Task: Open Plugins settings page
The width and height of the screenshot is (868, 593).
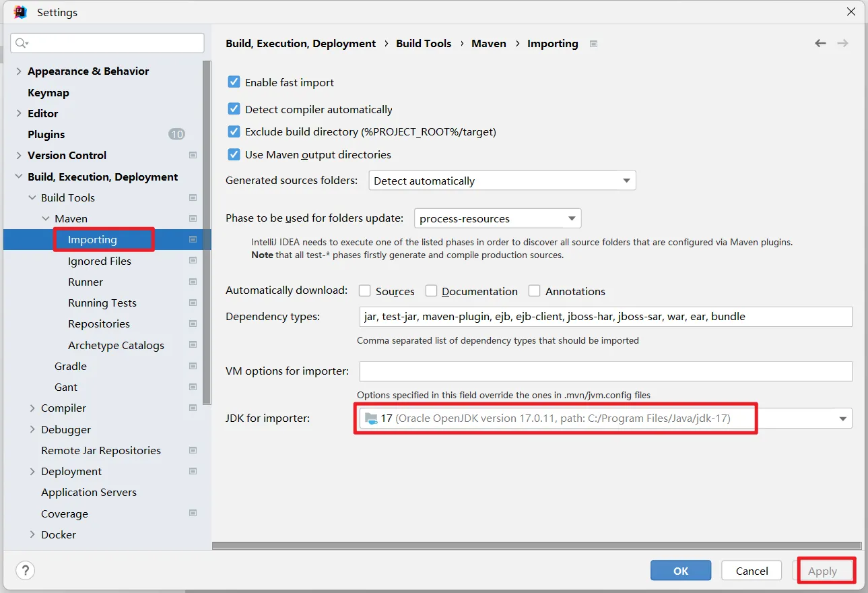Action: tap(46, 134)
